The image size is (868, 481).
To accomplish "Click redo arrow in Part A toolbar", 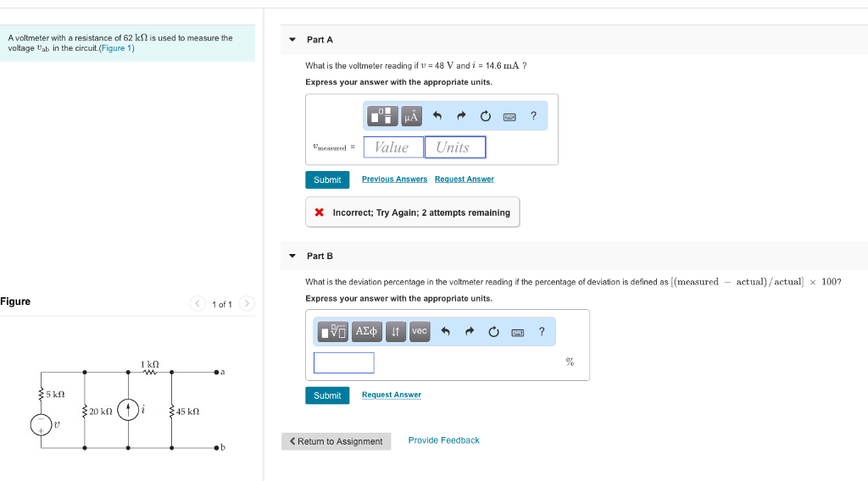I will click(x=461, y=116).
